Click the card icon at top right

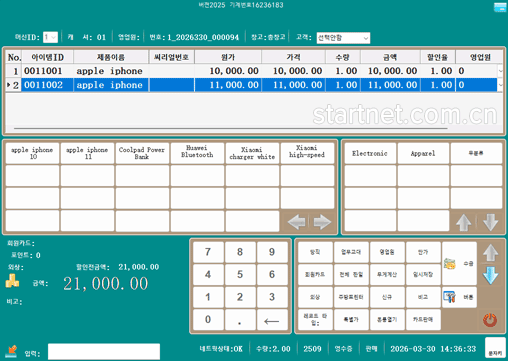(x=500, y=7)
